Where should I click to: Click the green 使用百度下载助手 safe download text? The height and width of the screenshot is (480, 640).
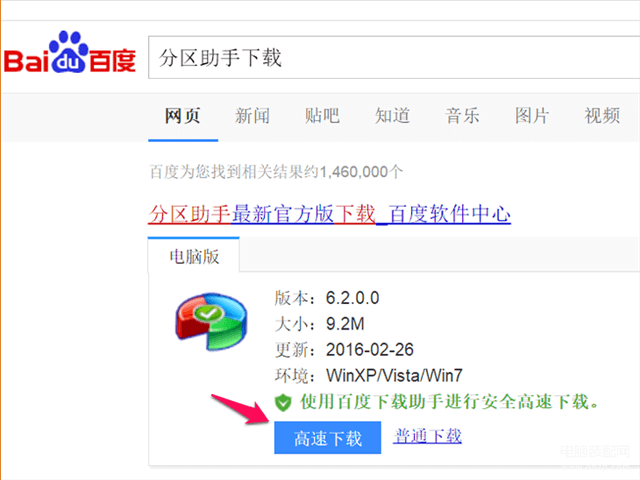tap(449, 402)
